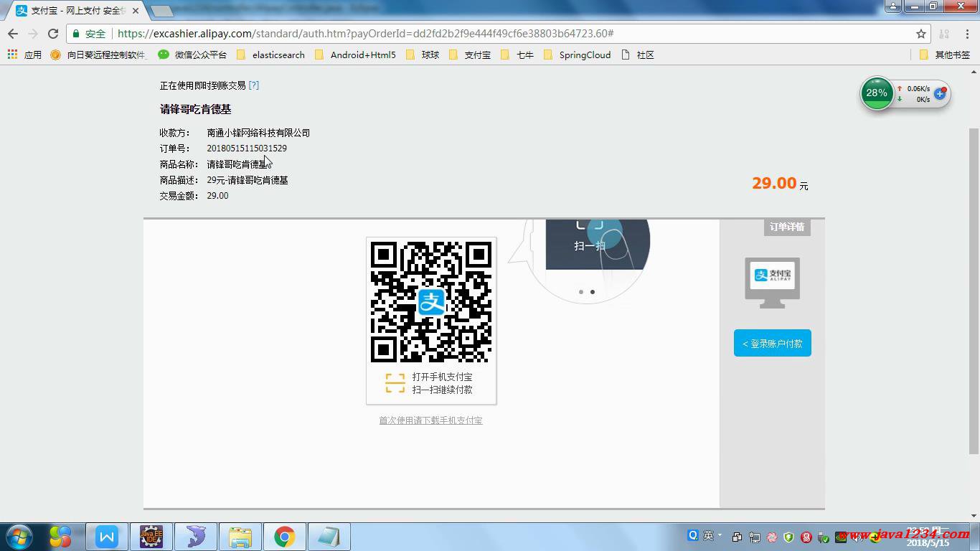Click the address bar URL
This screenshot has height=551, width=980.
pyautogui.click(x=365, y=34)
